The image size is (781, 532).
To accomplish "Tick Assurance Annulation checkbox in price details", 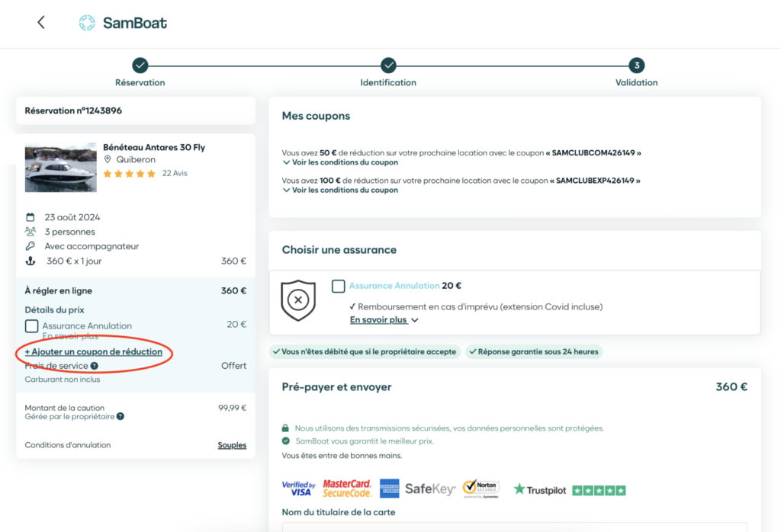I will [31, 326].
